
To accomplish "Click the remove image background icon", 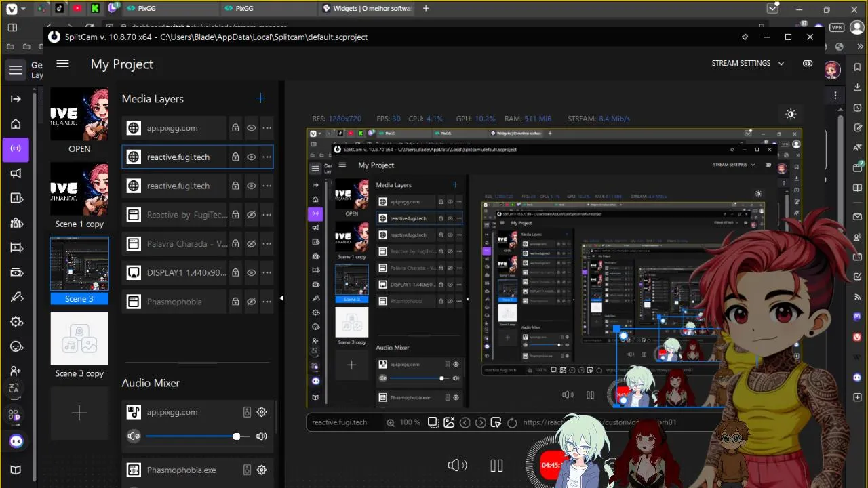I will point(449,422).
